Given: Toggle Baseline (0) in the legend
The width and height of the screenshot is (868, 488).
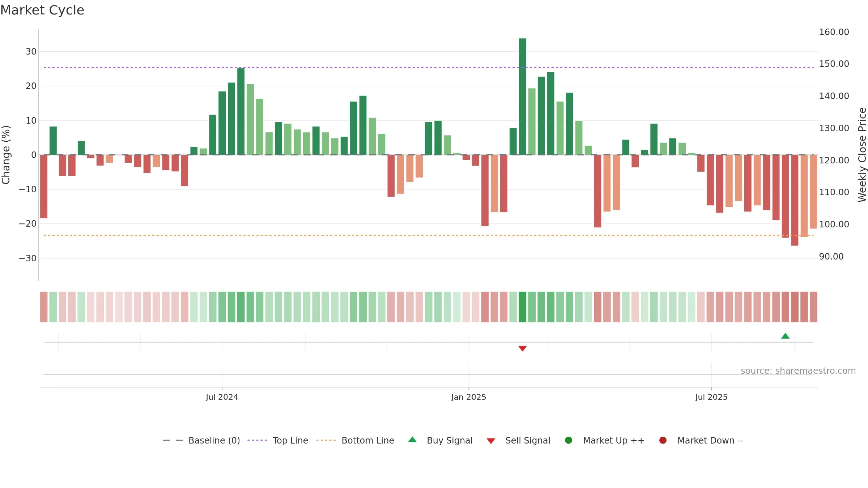Looking at the screenshot, I should pos(201,441).
